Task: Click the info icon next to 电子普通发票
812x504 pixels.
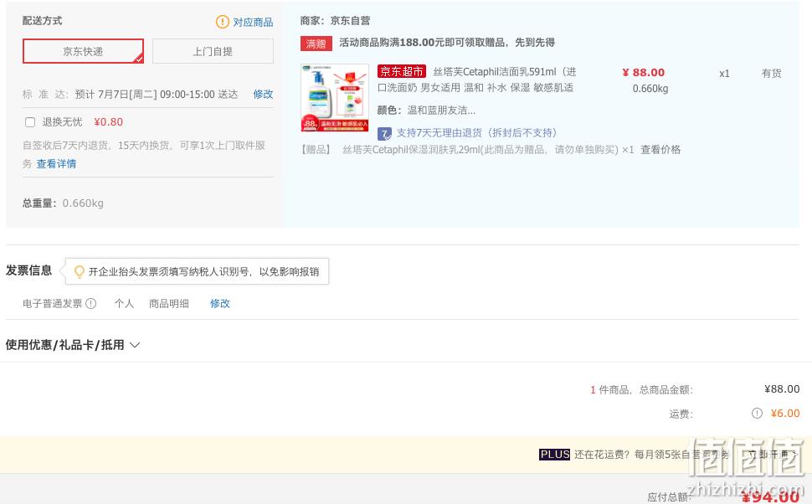Action: click(x=90, y=304)
